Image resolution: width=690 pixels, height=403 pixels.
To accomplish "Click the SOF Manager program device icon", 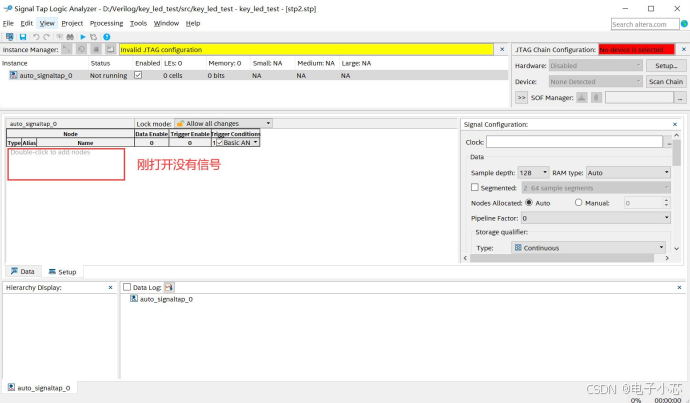I will click(x=582, y=98).
